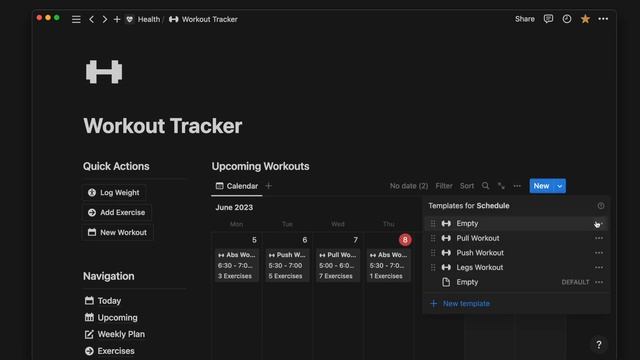The height and width of the screenshot is (360, 640).
Task: Toggle the favorite star
Action: pyautogui.click(x=585, y=19)
